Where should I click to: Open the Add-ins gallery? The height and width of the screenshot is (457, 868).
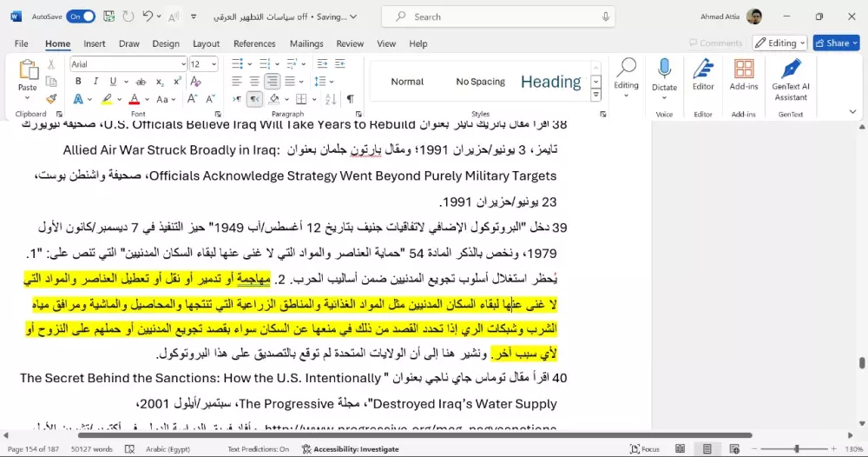744,75
